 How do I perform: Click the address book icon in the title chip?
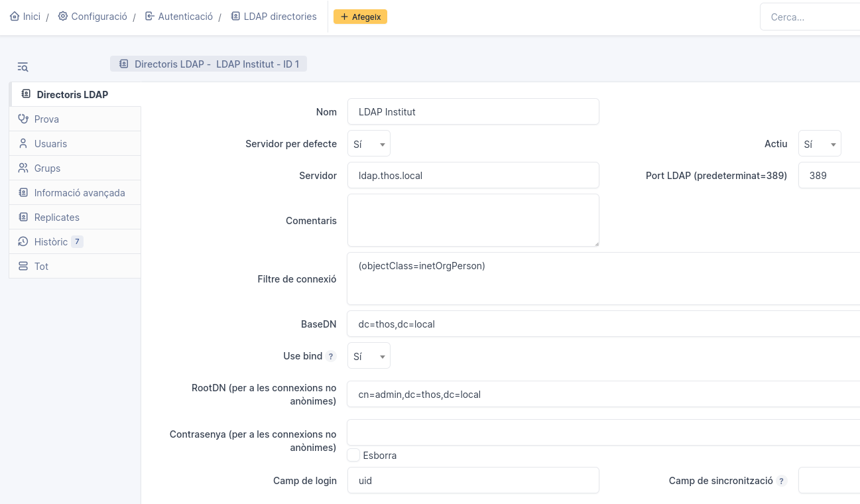pyautogui.click(x=123, y=64)
